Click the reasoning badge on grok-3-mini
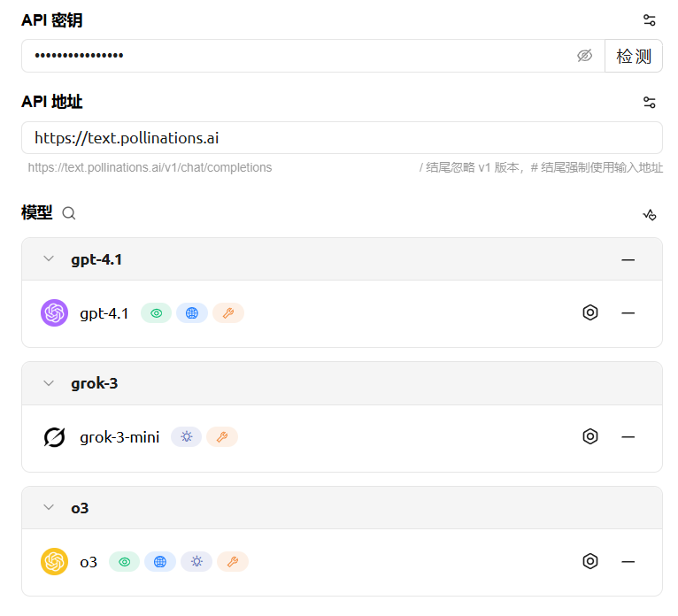This screenshot has width=678, height=616. tap(186, 436)
